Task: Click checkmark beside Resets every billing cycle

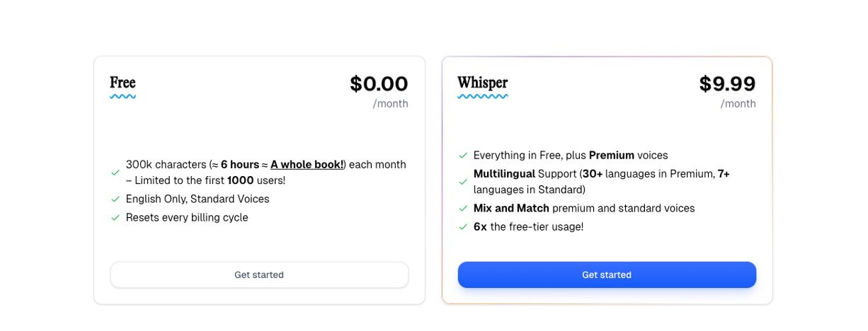Action: click(115, 218)
